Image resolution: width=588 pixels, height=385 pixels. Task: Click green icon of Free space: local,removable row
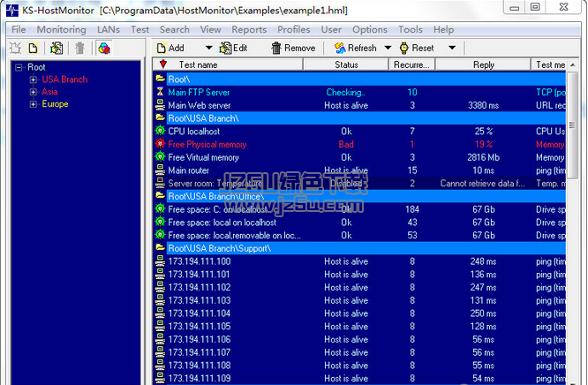(160, 235)
